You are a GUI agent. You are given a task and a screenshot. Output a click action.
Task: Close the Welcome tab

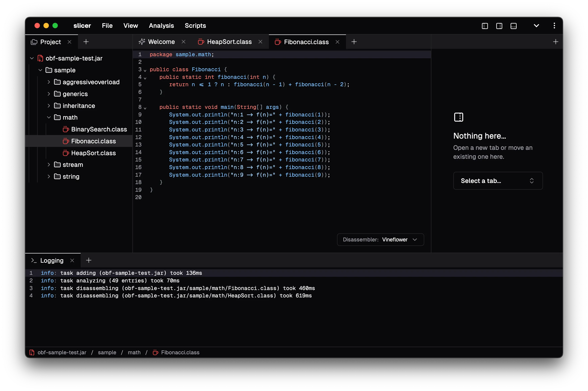(x=183, y=42)
